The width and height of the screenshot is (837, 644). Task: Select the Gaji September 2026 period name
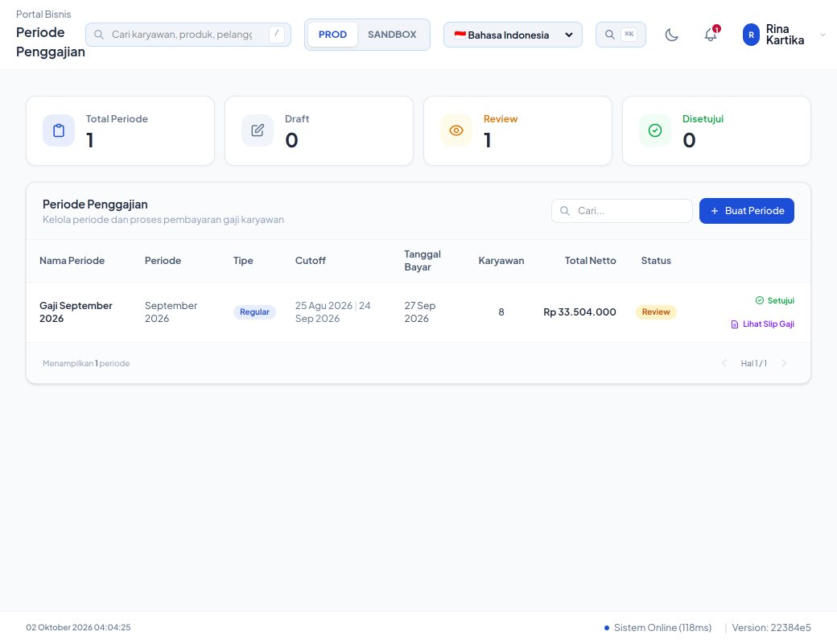(76, 312)
